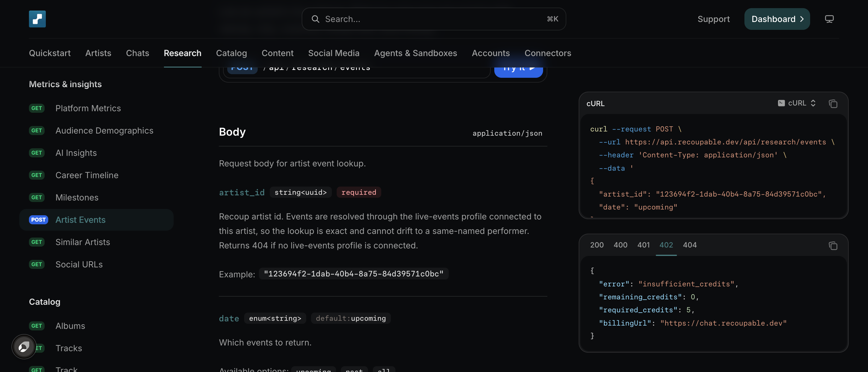The image size is (868, 372).
Task: Open the Dashboard button
Action: tap(777, 19)
